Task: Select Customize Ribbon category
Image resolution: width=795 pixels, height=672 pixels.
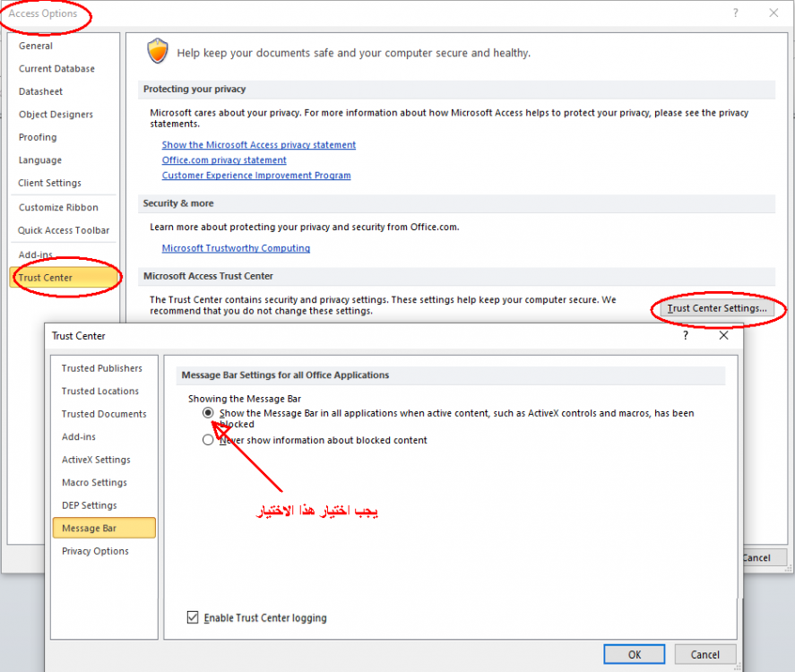Action: (x=58, y=207)
